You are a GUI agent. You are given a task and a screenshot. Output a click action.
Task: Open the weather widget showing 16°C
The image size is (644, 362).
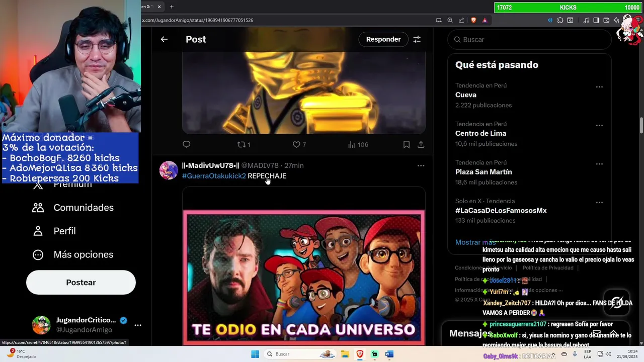[x=20, y=354]
